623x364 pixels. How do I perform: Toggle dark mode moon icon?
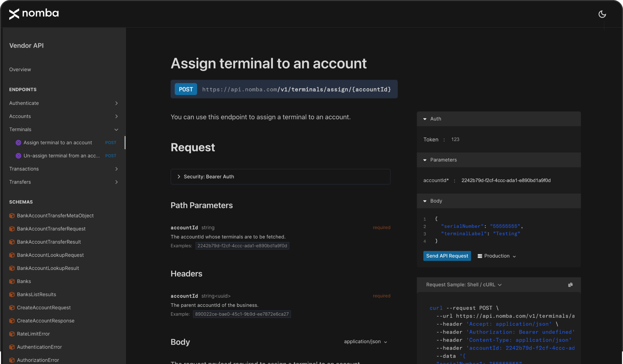click(x=602, y=14)
